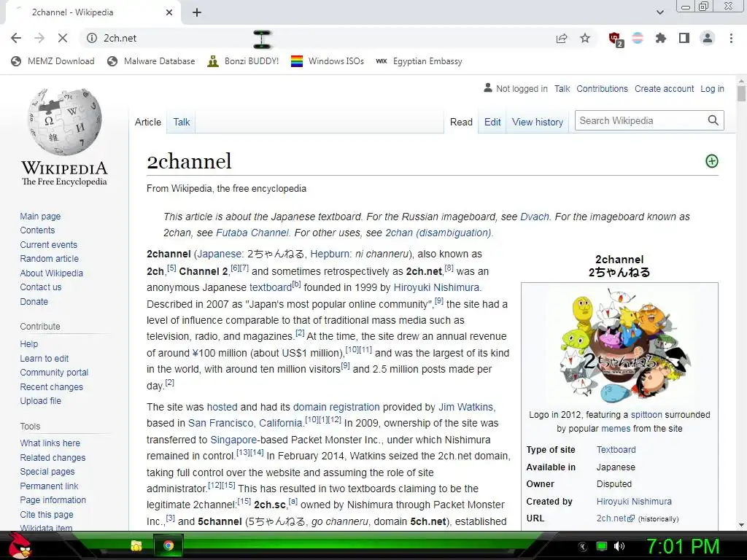Click the Angry Birds start button
The width and height of the screenshot is (747, 560).
pyautogui.click(x=20, y=545)
